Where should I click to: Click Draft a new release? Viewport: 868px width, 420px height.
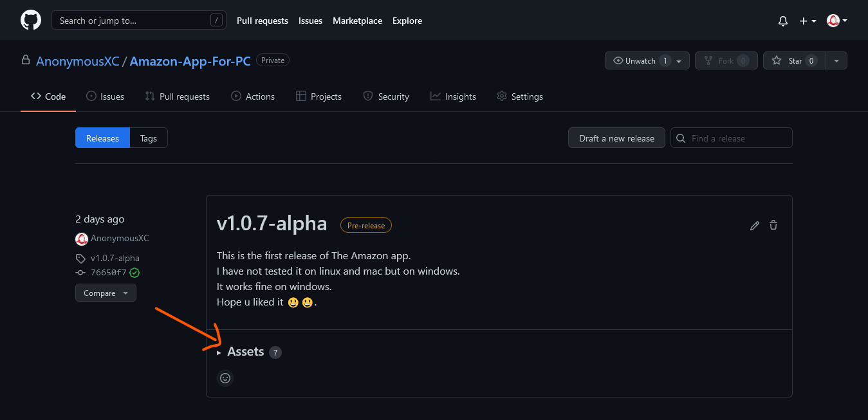coord(616,138)
